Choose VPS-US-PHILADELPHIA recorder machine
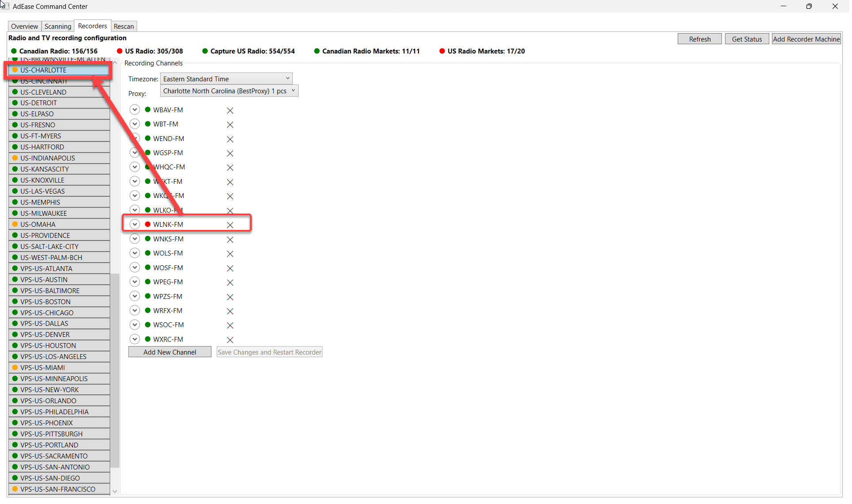852x504 pixels. 59,412
